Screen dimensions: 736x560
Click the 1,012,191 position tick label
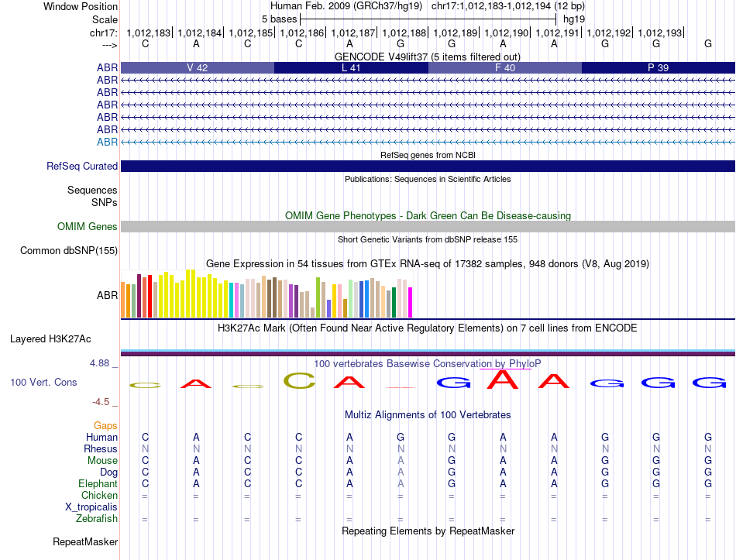click(558, 33)
